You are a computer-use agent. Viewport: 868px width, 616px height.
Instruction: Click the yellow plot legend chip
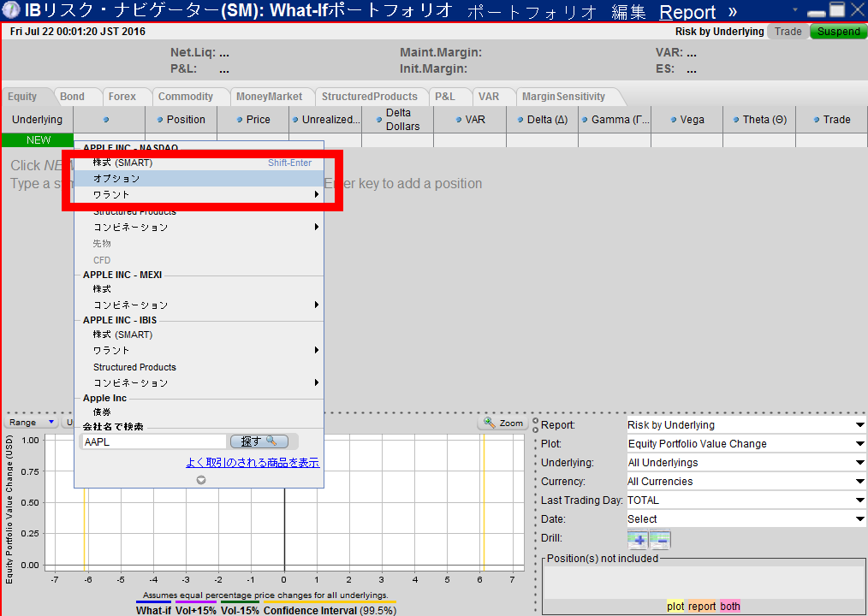tap(675, 606)
